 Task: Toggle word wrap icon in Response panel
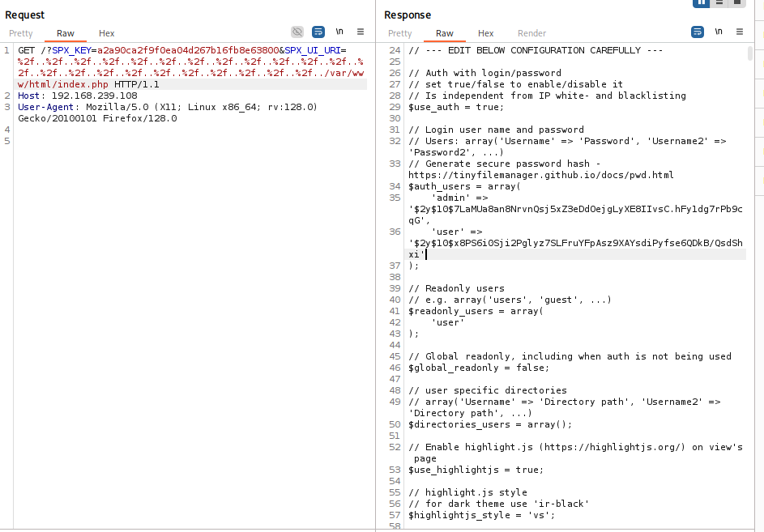click(698, 32)
